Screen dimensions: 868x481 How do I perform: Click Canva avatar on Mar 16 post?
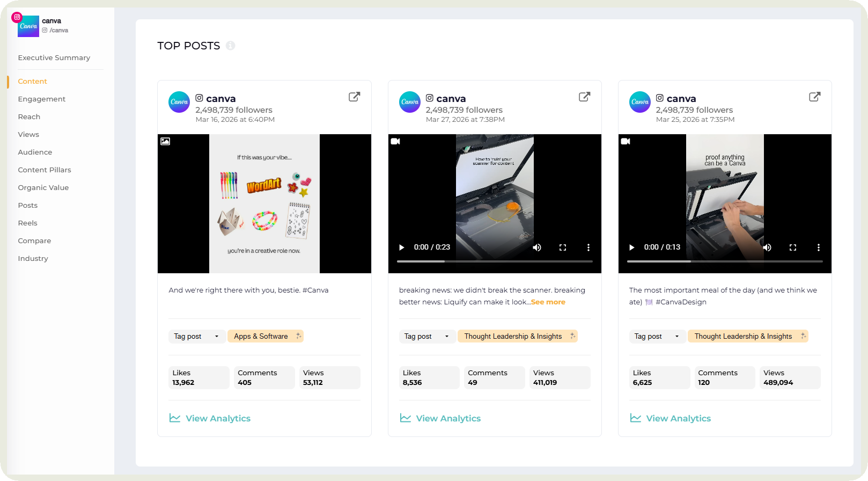[179, 102]
